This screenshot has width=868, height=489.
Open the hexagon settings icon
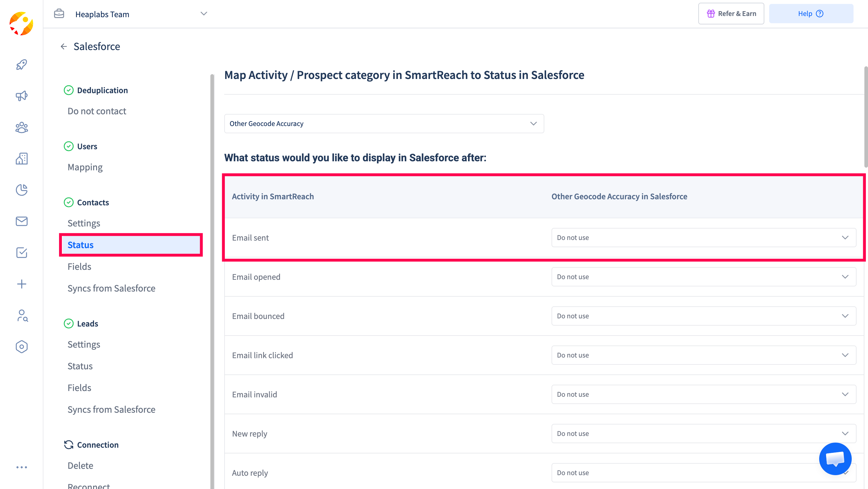click(x=22, y=346)
